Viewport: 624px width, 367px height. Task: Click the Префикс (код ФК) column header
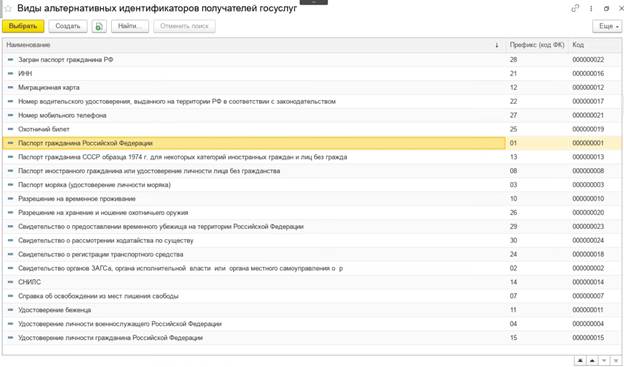click(537, 45)
